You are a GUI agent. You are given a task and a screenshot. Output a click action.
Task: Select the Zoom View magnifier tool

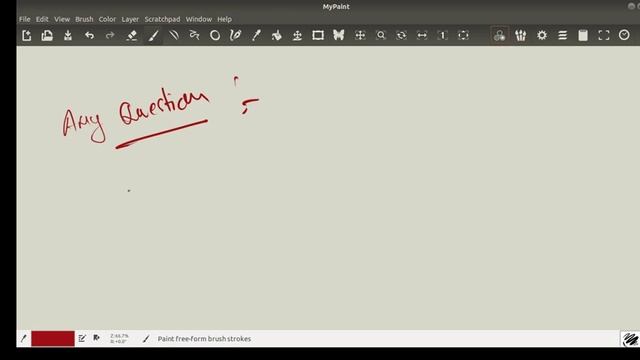[381, 36]
